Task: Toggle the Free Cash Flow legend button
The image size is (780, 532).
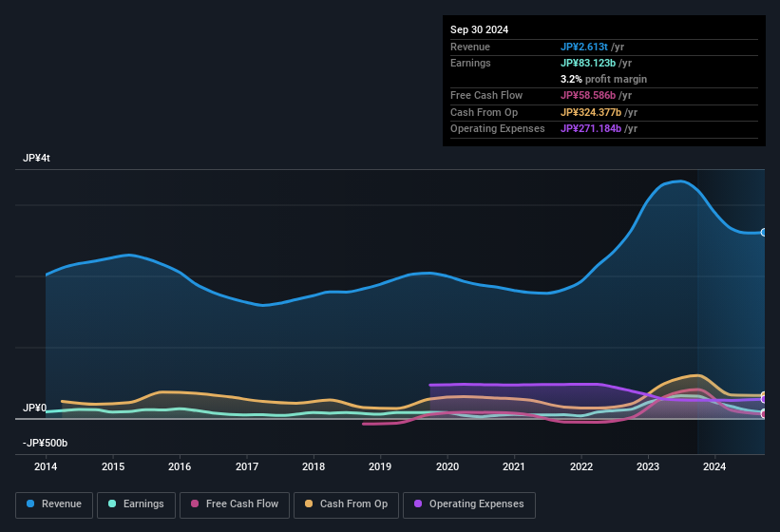Action: [x=235, y=504]
